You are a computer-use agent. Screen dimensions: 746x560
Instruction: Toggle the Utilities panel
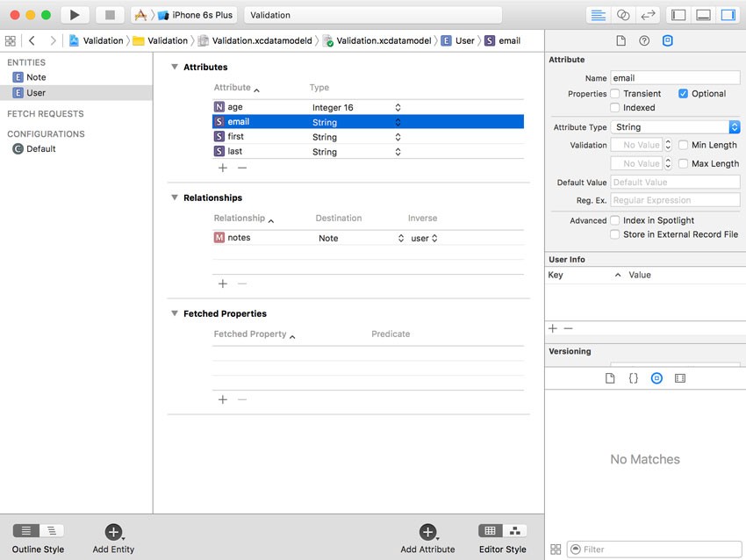pyautogui.click(x=728, y=15)
